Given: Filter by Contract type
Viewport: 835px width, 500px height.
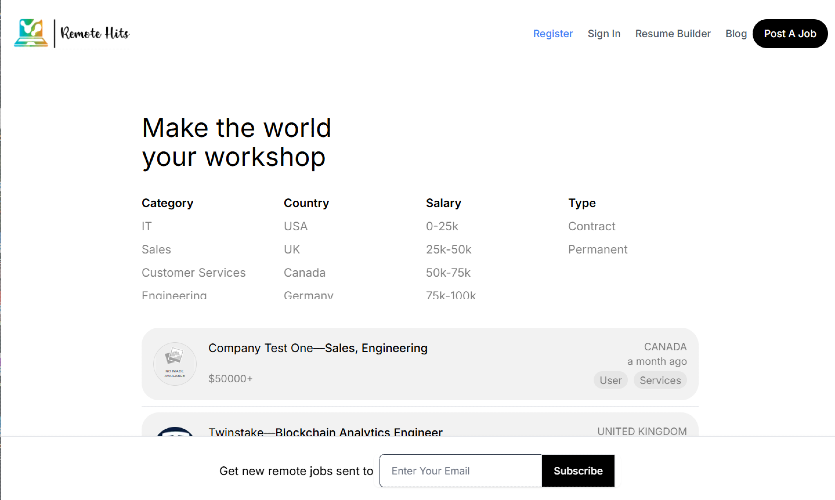Looking at the screenshot, I should pos(591,226).
